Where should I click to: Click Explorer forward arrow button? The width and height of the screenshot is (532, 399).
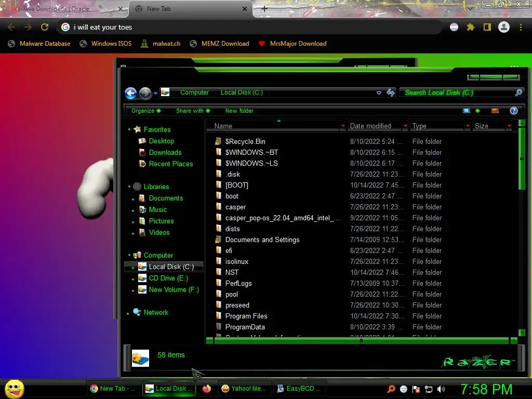coord(145,93)
